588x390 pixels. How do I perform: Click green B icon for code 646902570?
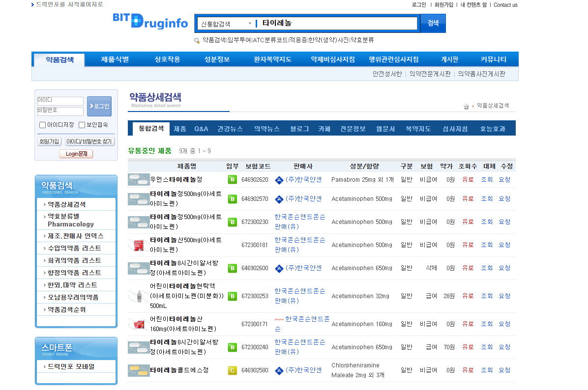pos(233,199)
